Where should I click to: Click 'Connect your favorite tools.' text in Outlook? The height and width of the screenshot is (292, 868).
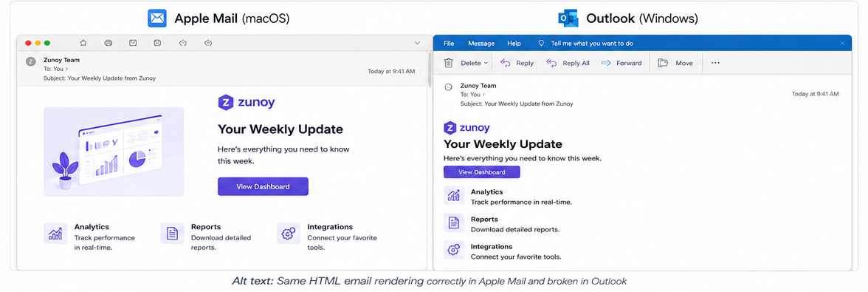click(516, 257)
